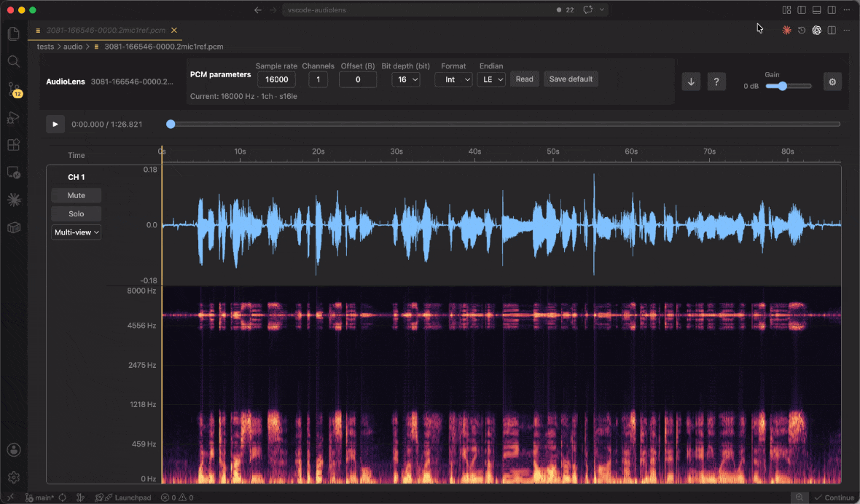
Task: Open the Run and Debug view
Action: (14, 117)
